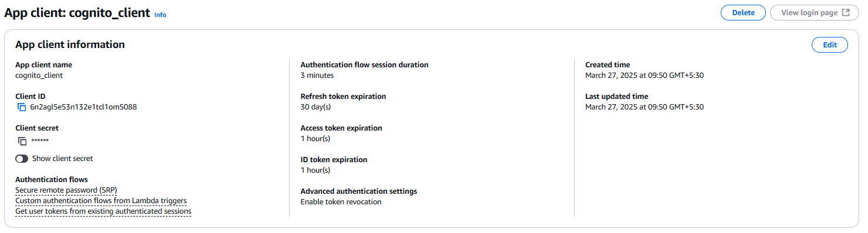Click the masked client secret value
Viewport: 868px width, 233px height.
coord(40,141)
